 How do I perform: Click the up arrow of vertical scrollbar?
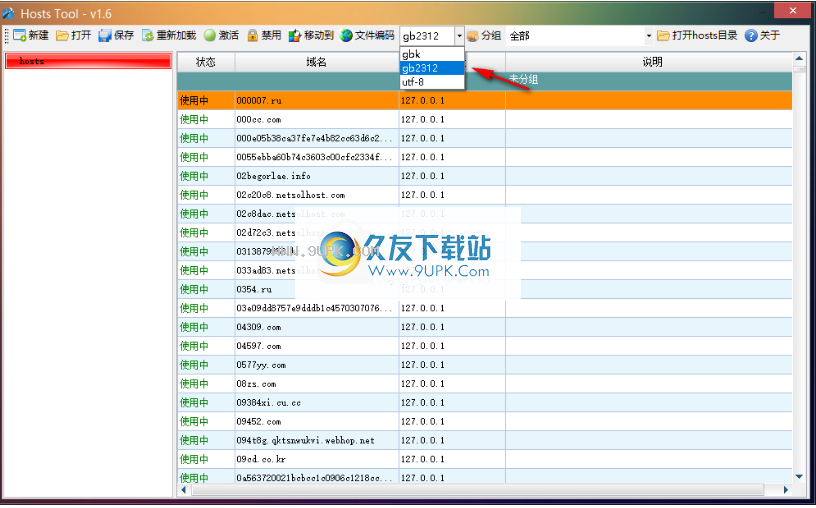(799, 57)
